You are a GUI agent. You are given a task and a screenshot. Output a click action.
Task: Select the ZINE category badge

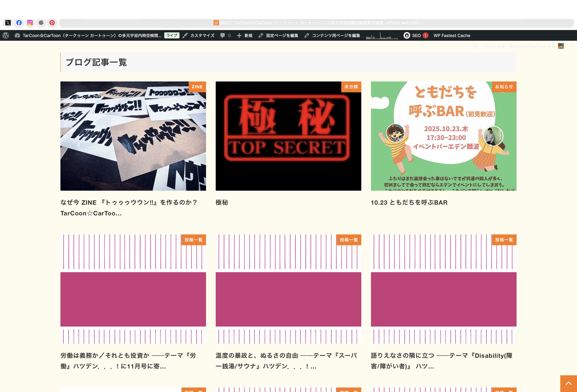[197, 87]
